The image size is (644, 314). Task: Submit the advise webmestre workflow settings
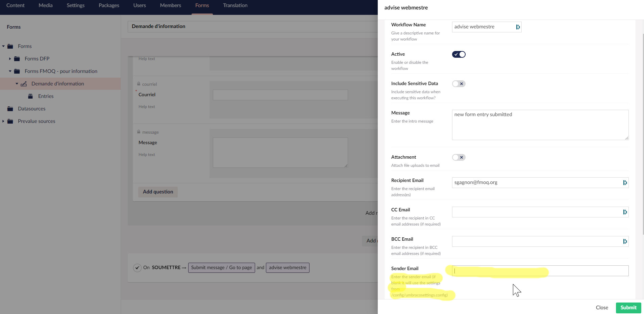[628, 308]
